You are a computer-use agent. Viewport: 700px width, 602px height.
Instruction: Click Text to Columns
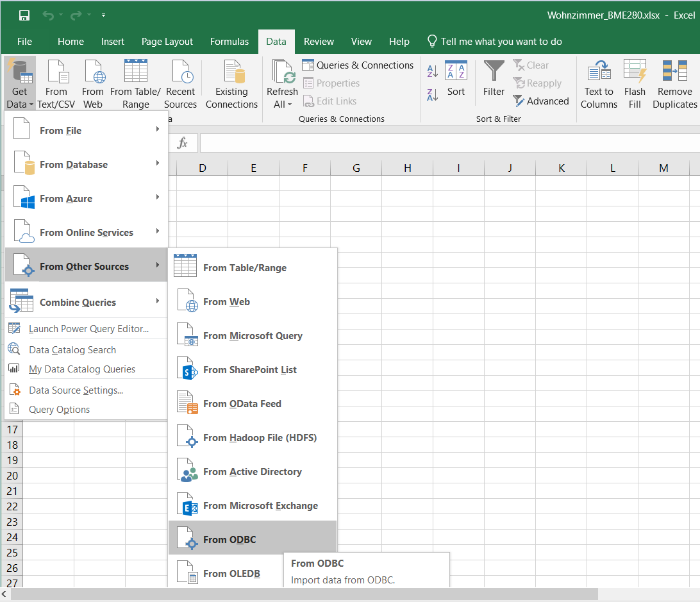[x=599, y=83]
